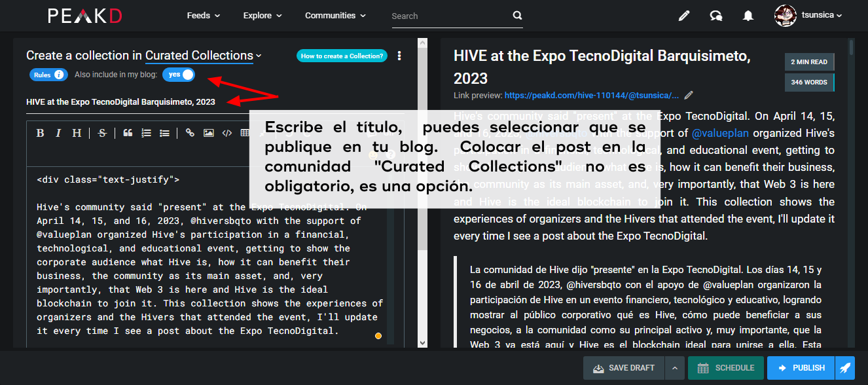Viewport: 868px width, 385px height.
Task: Publish the collection post
Action: 801,368
